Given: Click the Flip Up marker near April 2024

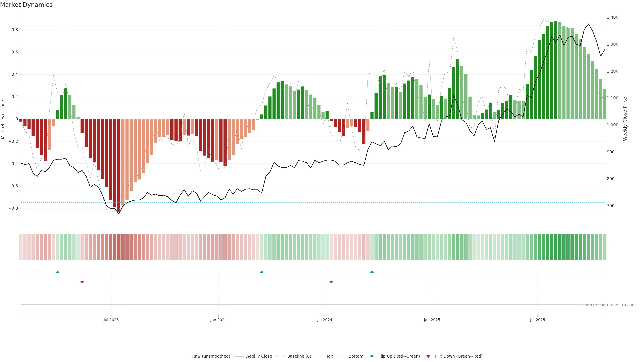Looking at the screenshot, I should tap(262, 272).
